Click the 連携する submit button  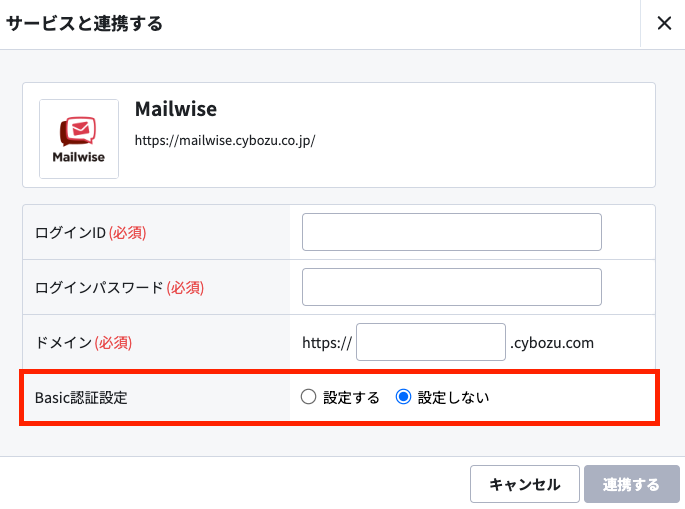point(632,484)
